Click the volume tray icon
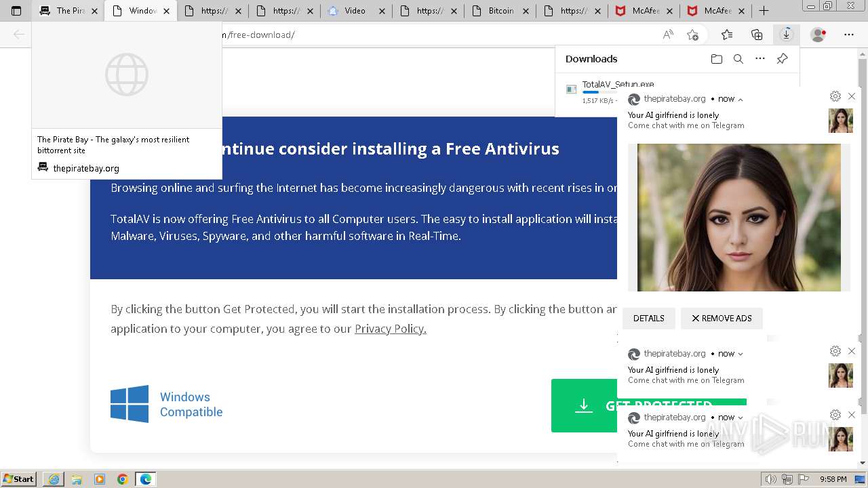Screen dimensions: 868x488 [x=770, y=479]
